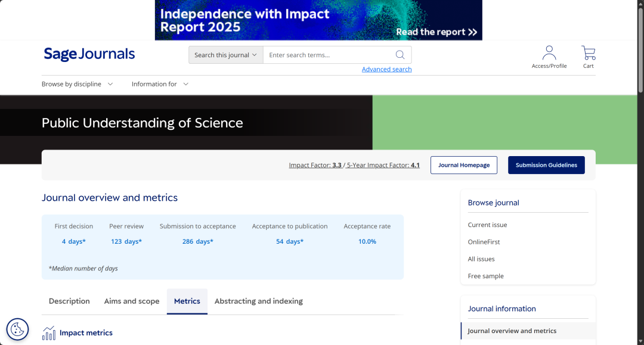Viewport: 644px width, 345px height.
Task: Click the Impact Factor 3.3 link
Action: pyautogui.click(x=315, y=165)
